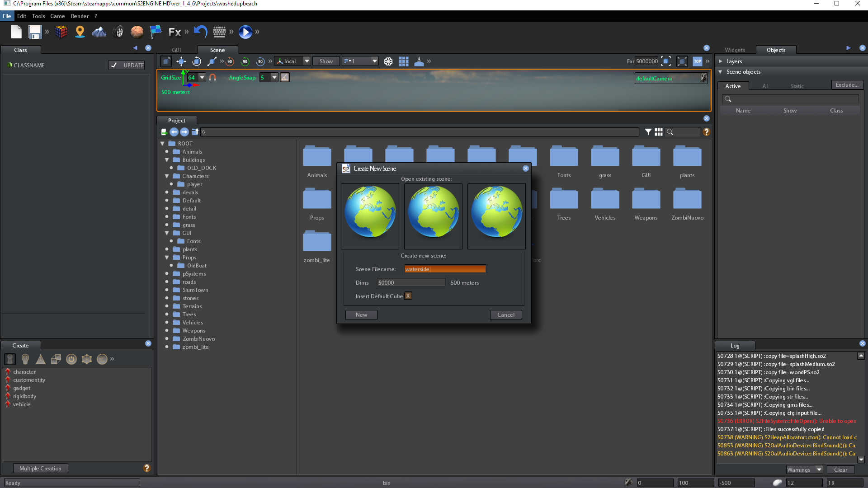Screen dimensions: 868x488
Task: Toggle the angle snap icon
Action: pyautogui.click(x=285, y=78)
